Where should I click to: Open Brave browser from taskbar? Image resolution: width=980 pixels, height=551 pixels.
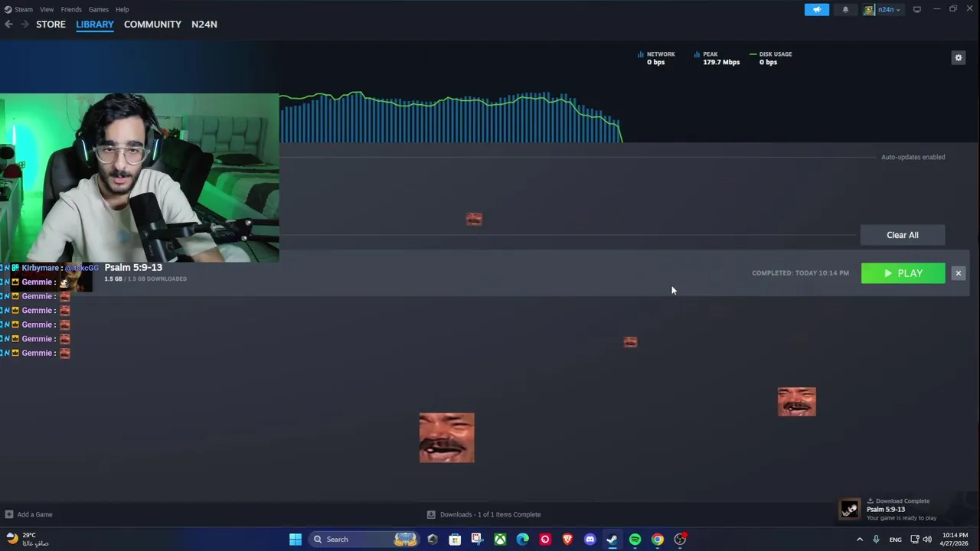pyautogui.click(x=567, y=540)
